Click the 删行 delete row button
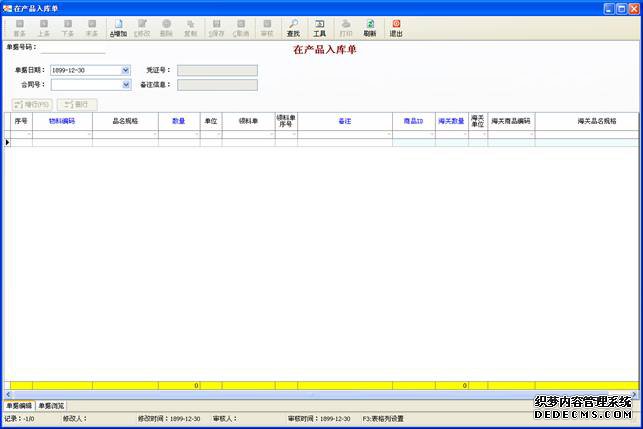 (79, 104)
